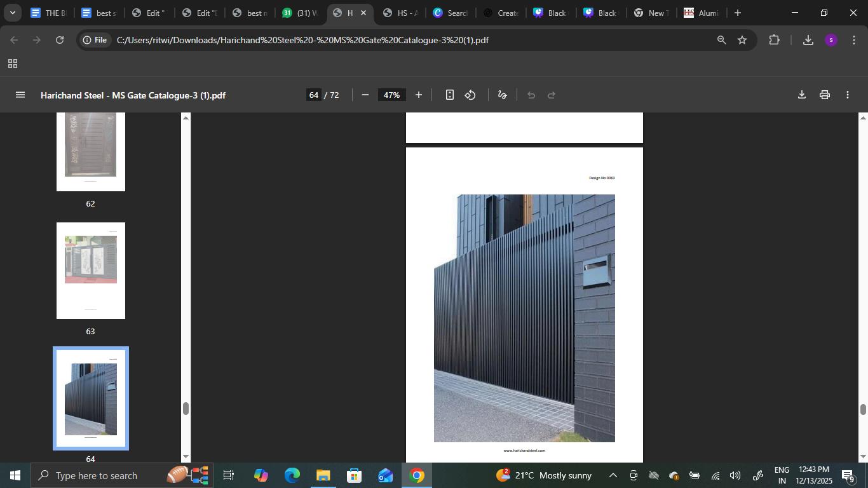
Task: Bookmark this page with star icon
Action: (742, 40)
